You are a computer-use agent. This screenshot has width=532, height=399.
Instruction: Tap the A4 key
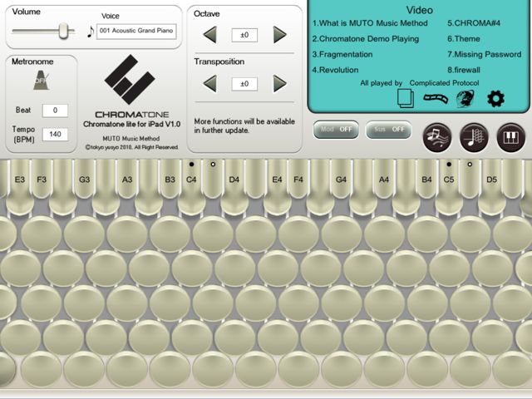click(384, 180)
